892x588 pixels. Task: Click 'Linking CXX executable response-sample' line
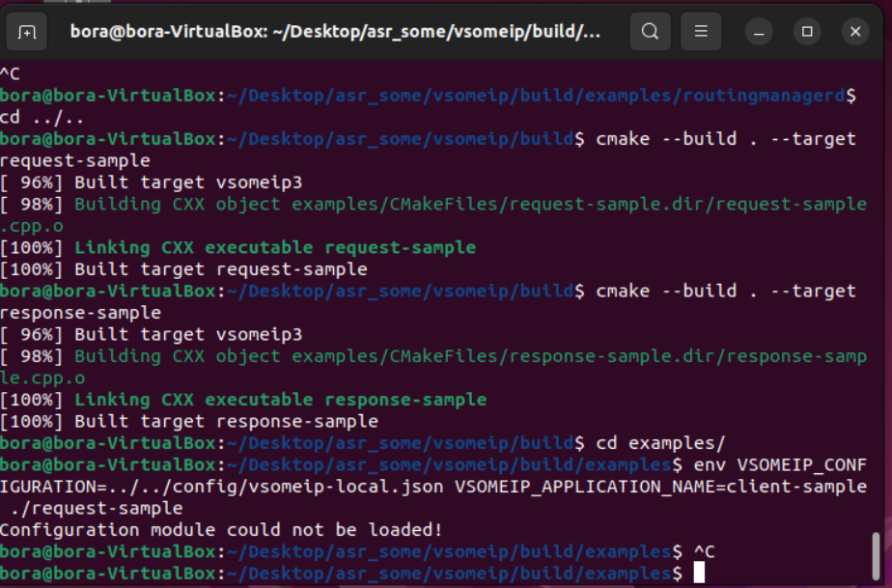tap(243, 400)
